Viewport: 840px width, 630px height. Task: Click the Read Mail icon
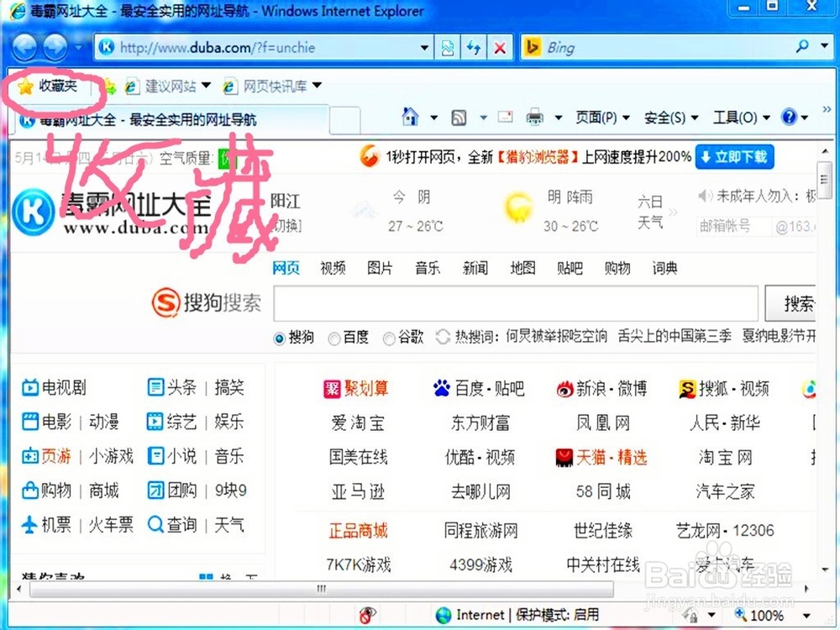pos(505,117)
